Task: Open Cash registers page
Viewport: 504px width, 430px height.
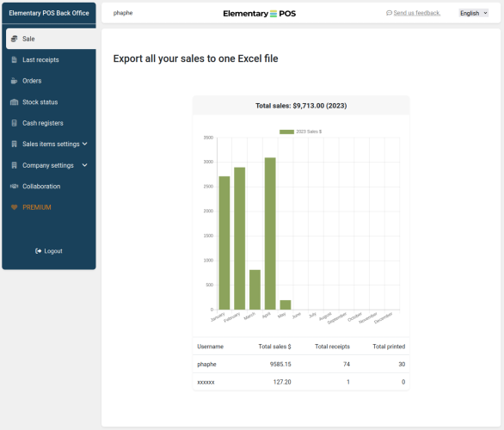Action: [x=43, y=123]
